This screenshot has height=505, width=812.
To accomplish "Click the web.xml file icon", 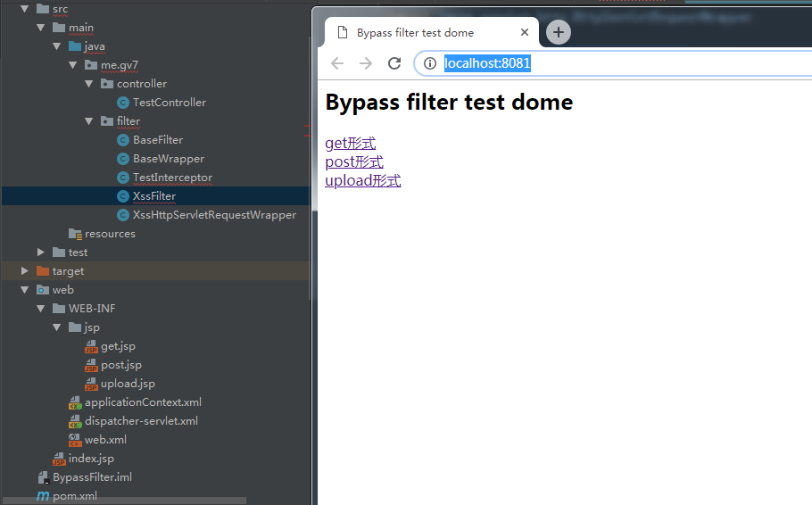I will coord(75,440).
